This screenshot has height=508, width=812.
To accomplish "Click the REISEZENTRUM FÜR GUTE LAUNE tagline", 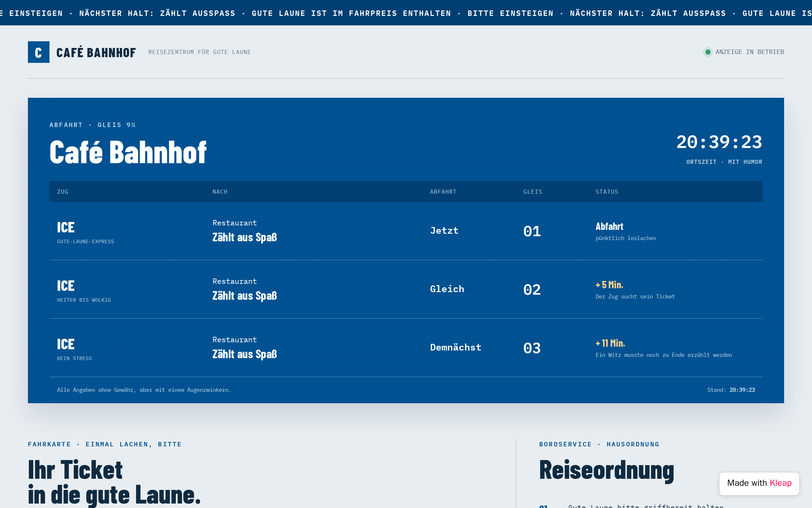I will click(x=200, y=52).
